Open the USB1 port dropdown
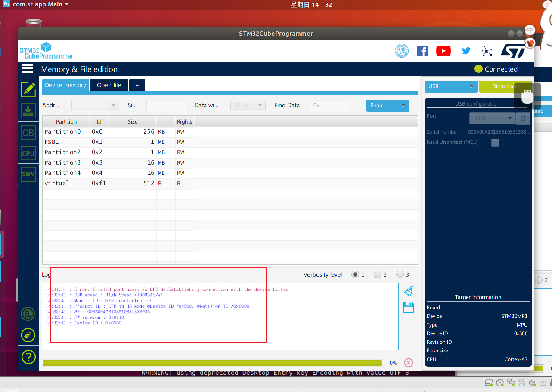Viewport: 552px width, 392px height. click(492, 118)
